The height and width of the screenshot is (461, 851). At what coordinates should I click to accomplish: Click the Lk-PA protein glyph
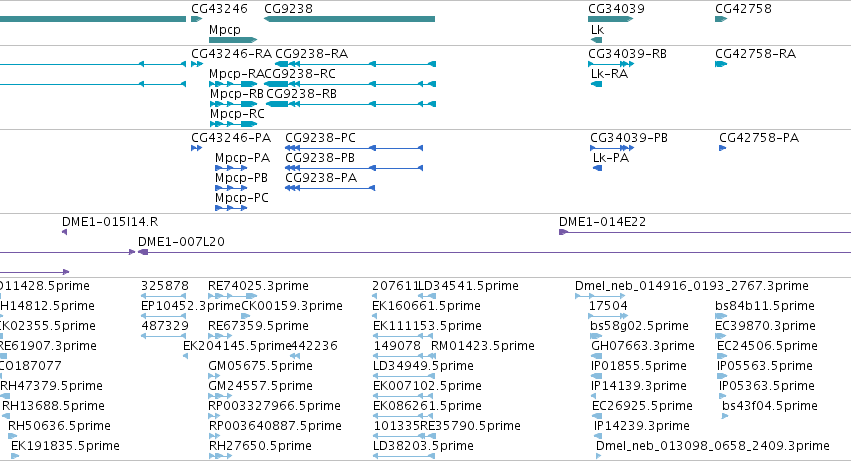(x=598, y=168)
